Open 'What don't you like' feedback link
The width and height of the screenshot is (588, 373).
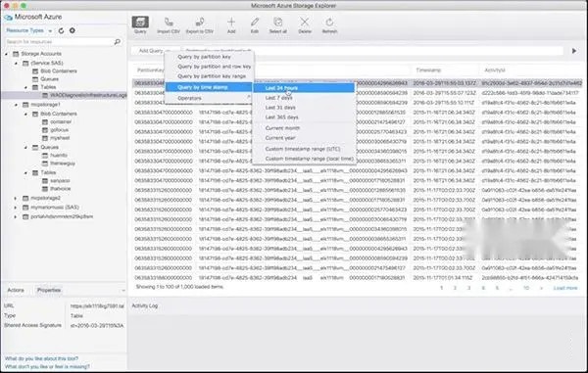(47, 366)
